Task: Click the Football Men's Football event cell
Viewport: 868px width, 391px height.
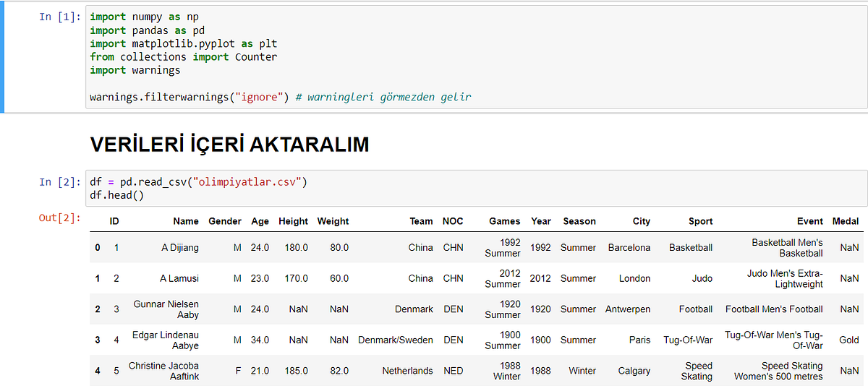Action: 774,309
